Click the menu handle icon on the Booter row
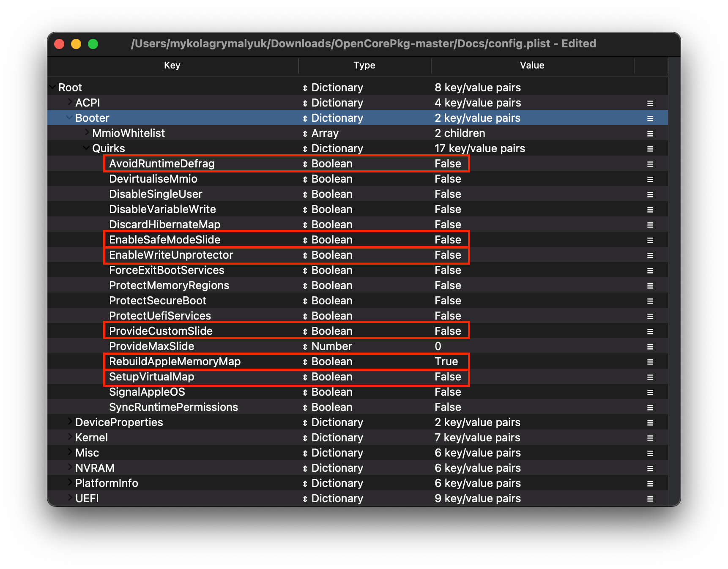This screenshot has height=569, width=728. click(650, 118)
